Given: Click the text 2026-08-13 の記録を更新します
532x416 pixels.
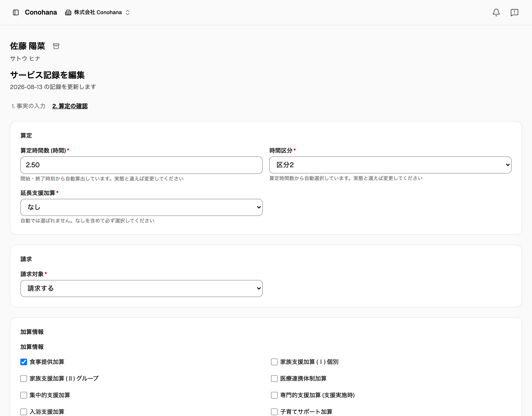Looking at the screenshot, I should (53, 87).
